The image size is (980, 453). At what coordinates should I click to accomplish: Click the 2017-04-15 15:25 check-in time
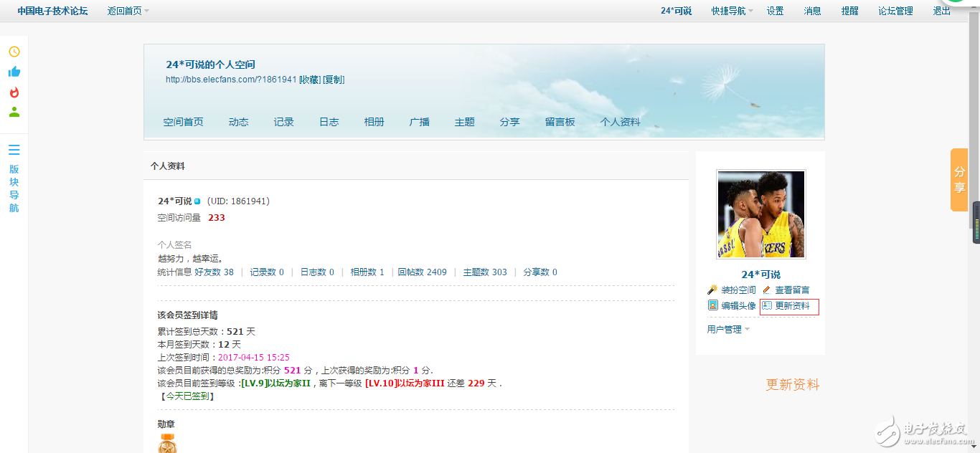(x=254, y=358)
